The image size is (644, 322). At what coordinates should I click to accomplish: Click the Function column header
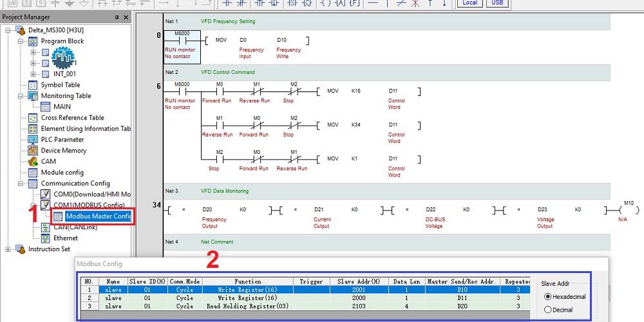(248, 282)
